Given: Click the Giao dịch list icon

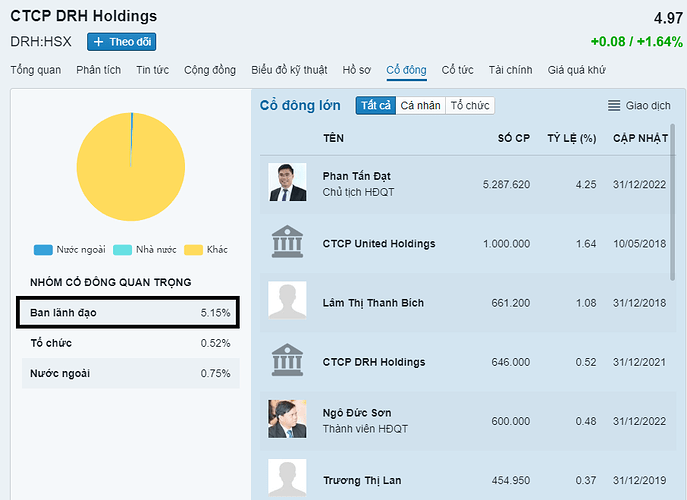Looking at the screenshot, I should [x=614, y=106].
